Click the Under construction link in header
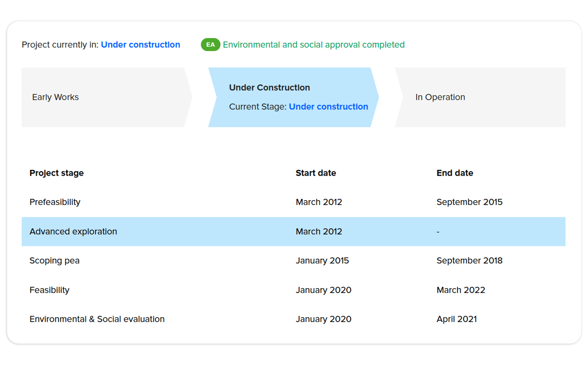This screenshot has height=366, width=588. click(x=141, y=44)
